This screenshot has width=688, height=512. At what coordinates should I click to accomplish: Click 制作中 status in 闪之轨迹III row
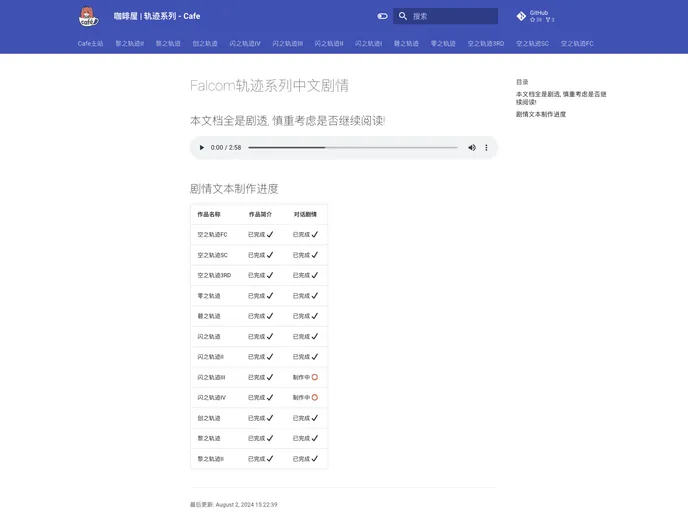[305, 377]
